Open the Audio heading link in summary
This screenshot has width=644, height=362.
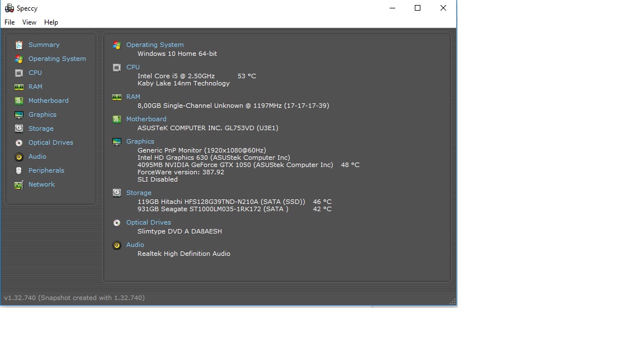[135, 245]
